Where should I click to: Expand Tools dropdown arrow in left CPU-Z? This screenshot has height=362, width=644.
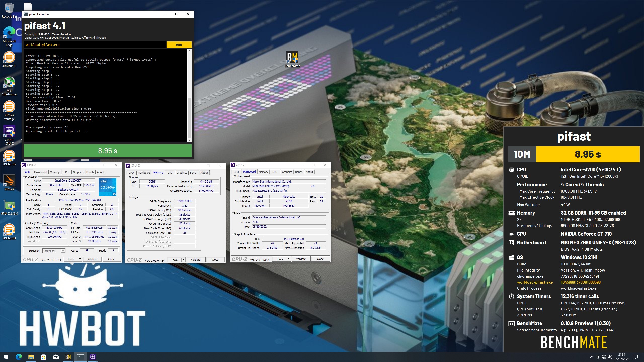(x=80, y=259)
